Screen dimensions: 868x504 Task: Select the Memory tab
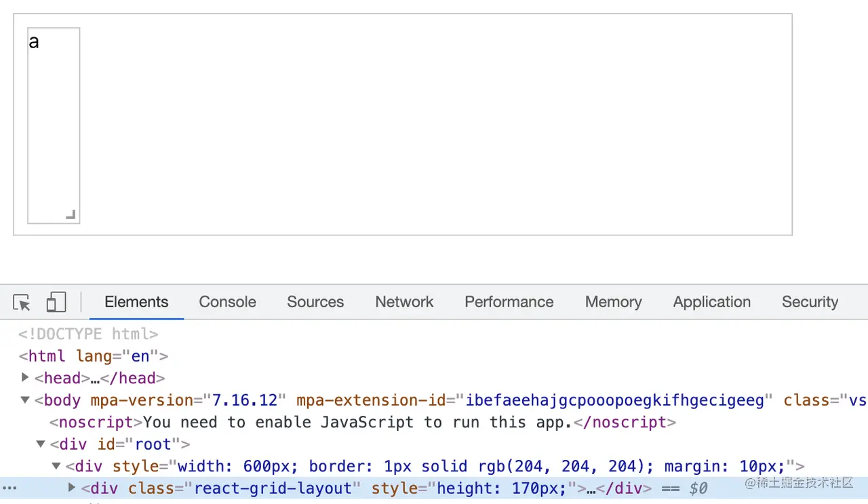click(x=613, y=303)
